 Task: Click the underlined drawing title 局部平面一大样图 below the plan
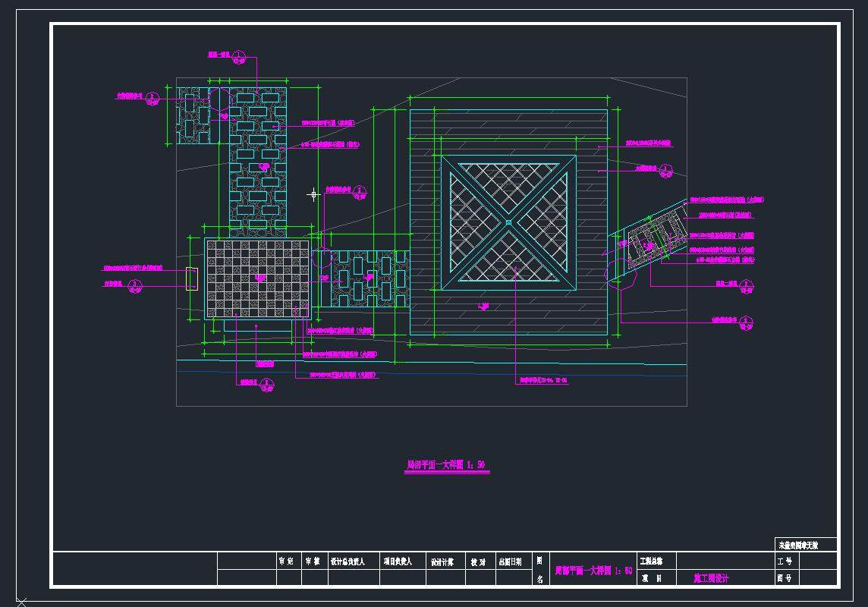tap(445, 464)
